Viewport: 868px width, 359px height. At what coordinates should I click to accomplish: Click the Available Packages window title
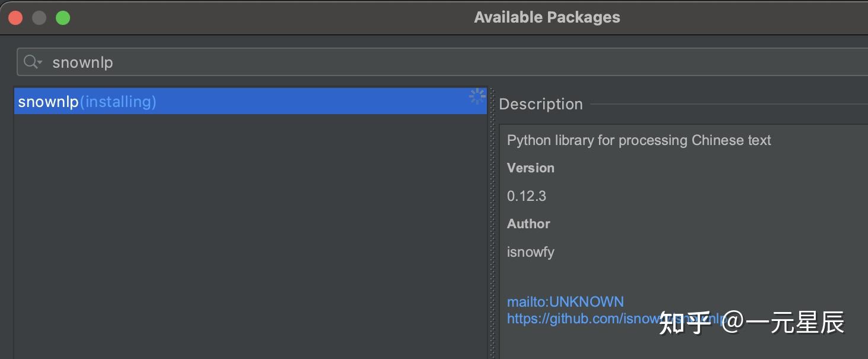pos(547,17)
